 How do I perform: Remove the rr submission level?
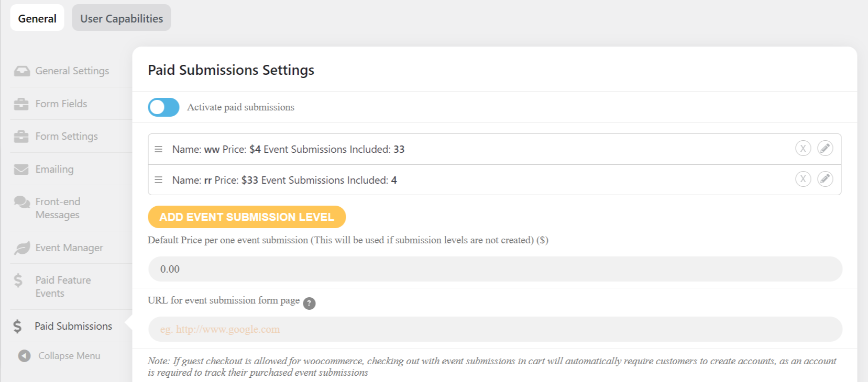pos(803,179)
